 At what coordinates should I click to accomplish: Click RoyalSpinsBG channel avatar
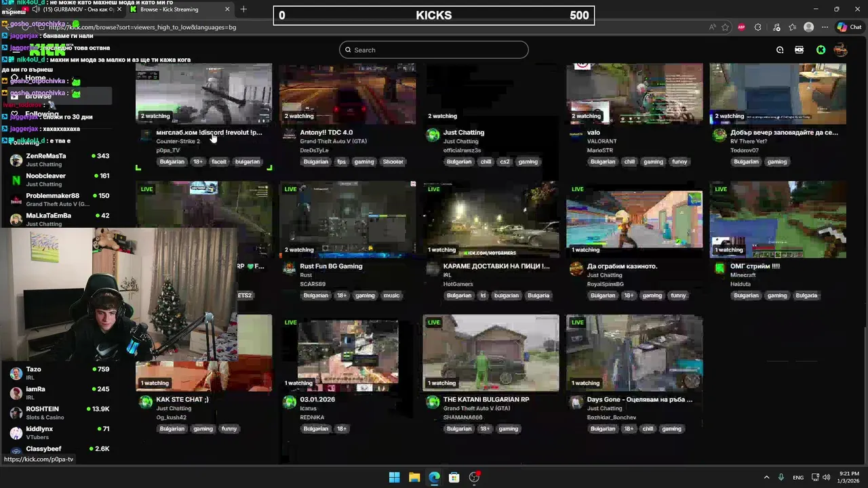(576, 268)
